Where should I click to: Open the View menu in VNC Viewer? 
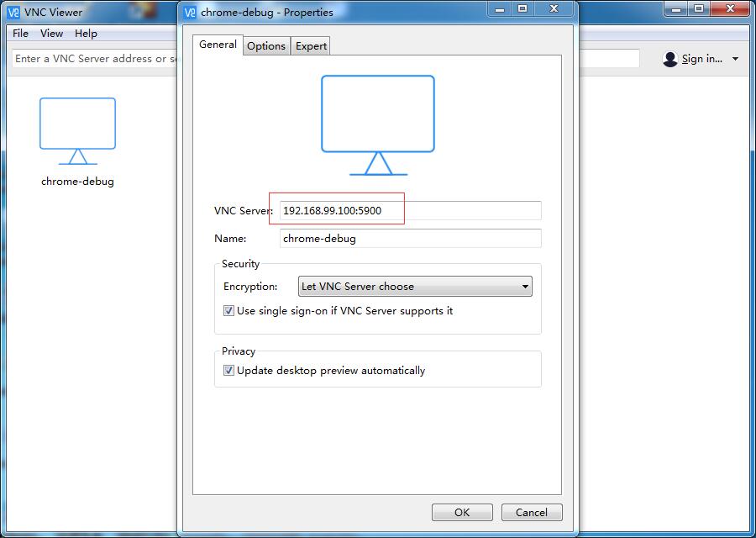51,34
